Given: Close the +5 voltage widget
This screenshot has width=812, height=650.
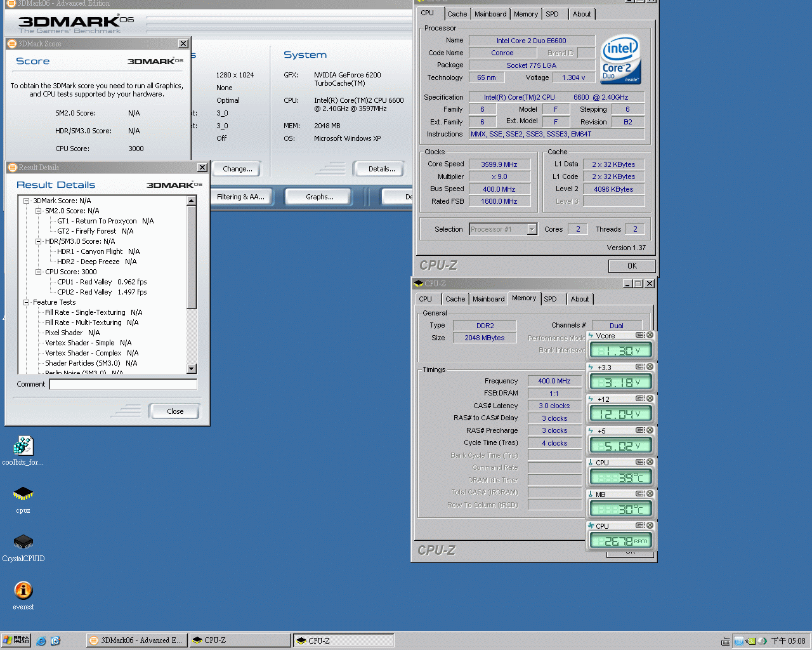Looking at the screenshot, I should 650,430.
